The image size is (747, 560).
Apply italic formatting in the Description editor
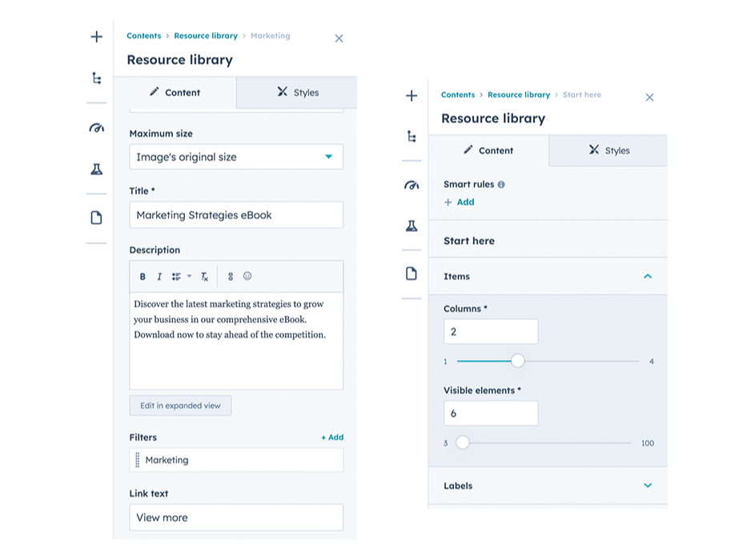coord(159,276)
